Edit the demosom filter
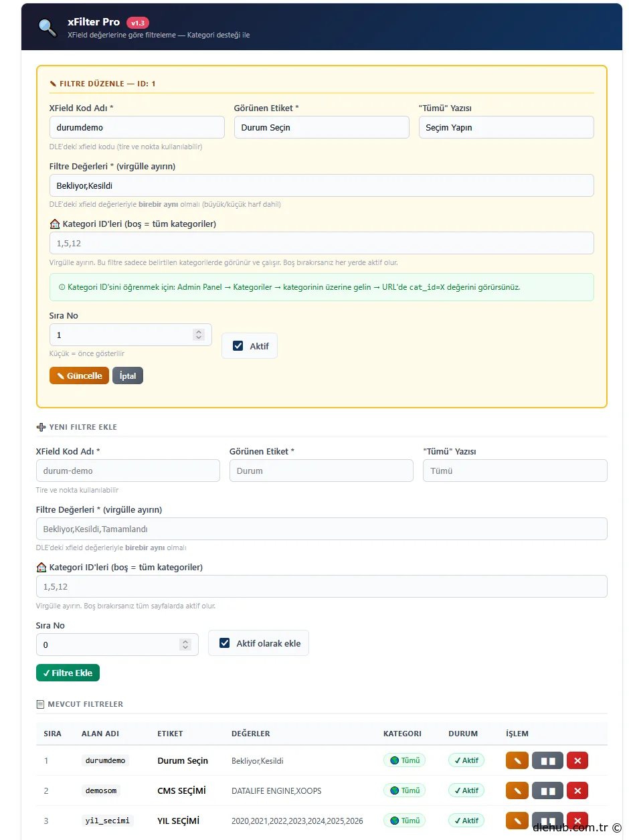 tap(517, 790)
